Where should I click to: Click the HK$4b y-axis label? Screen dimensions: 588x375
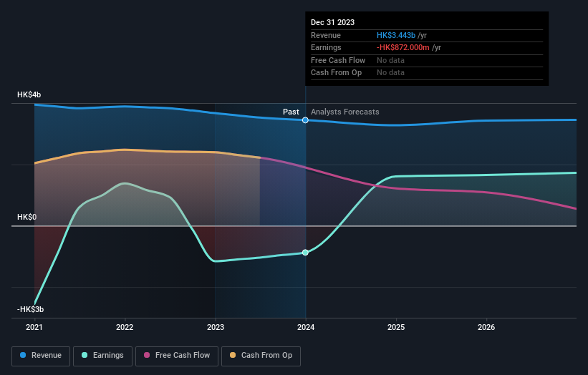point(29,94)
